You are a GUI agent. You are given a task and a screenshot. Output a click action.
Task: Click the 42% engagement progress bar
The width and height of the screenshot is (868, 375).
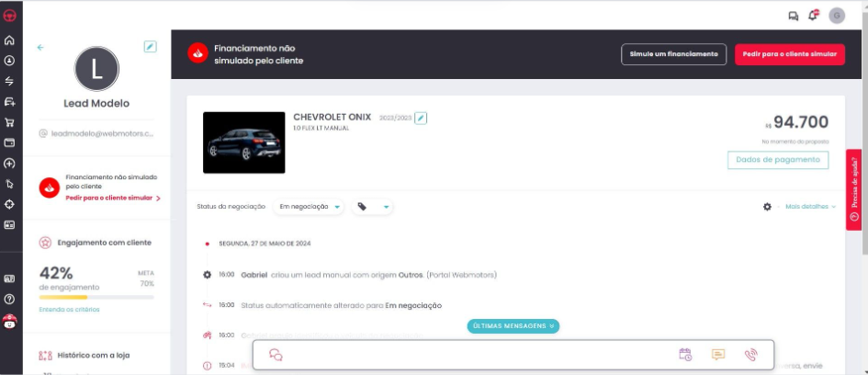point(96,298)
